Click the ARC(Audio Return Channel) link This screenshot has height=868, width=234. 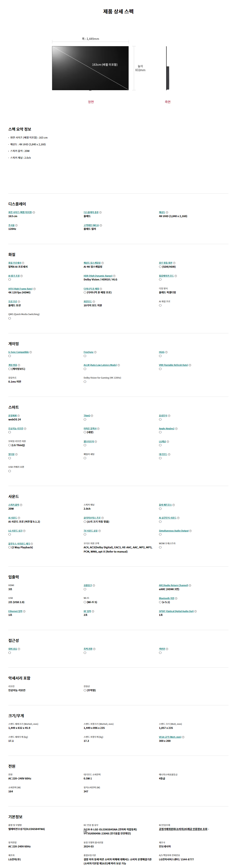click(x=174, y=585)
